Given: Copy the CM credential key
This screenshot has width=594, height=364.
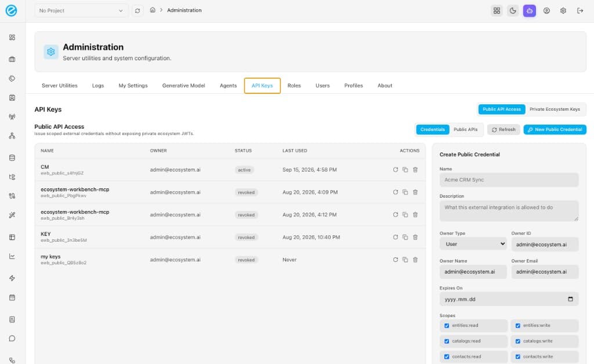Looking at the screenshot, I should pyautogui.click(x=405, y=169).
